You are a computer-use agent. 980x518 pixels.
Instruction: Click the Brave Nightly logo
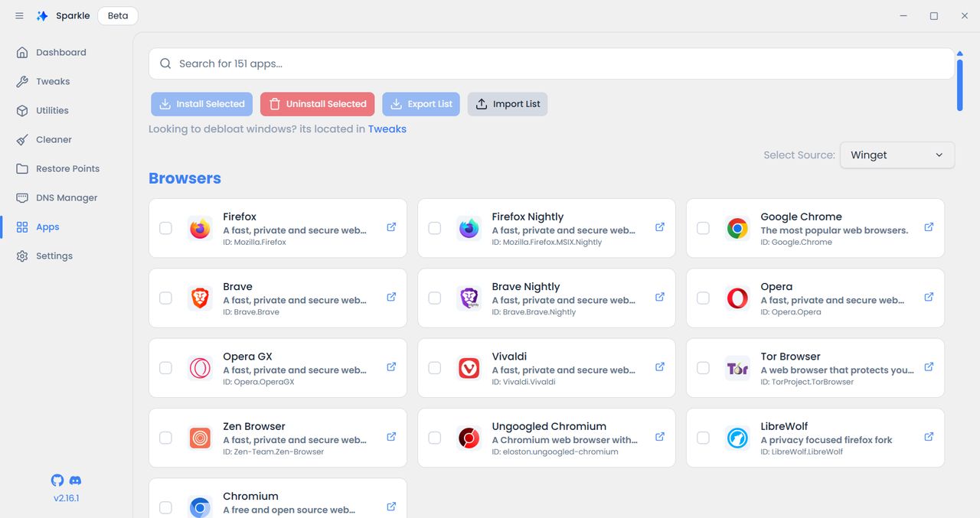tap(469, 298)
